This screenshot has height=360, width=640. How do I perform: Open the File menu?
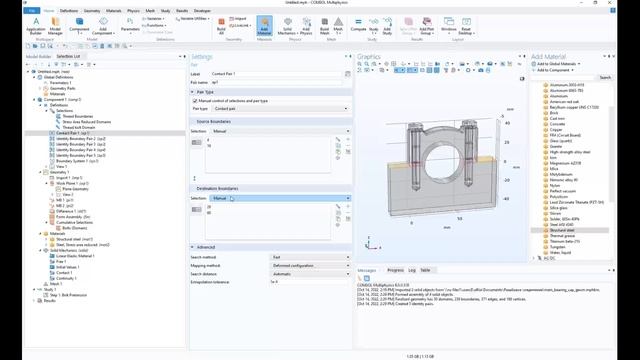[31, 11]
